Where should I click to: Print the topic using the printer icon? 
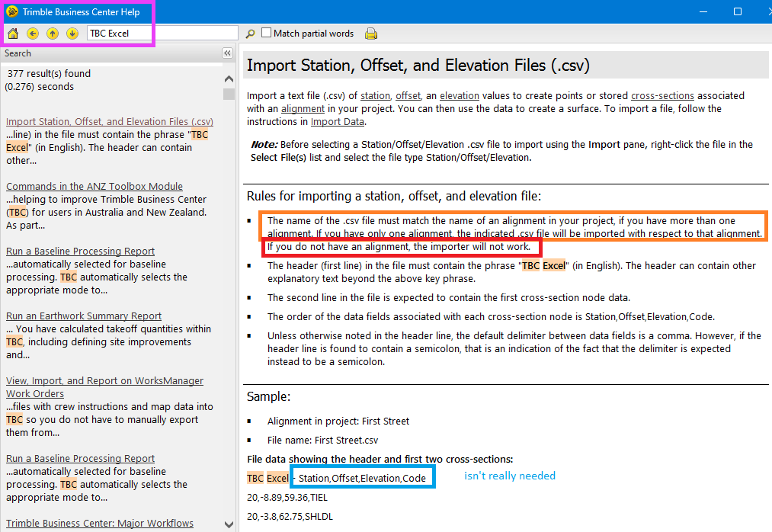click(x=371, y=34)
